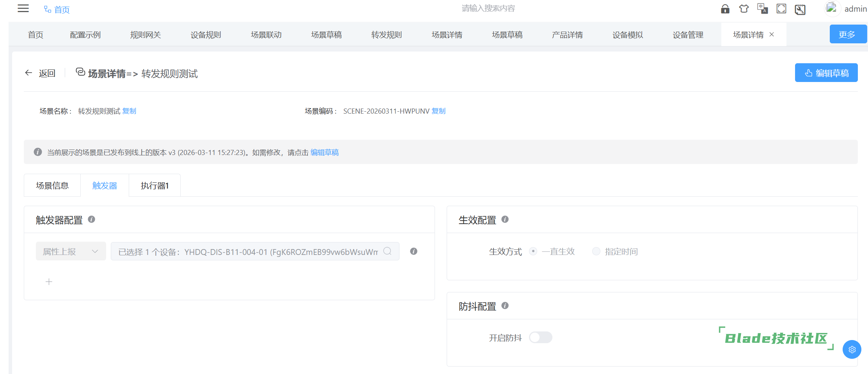The image size is (868, 374).
Task: Open the theme shirt icon
Action: pyautogui.click(x=744, y=9)
